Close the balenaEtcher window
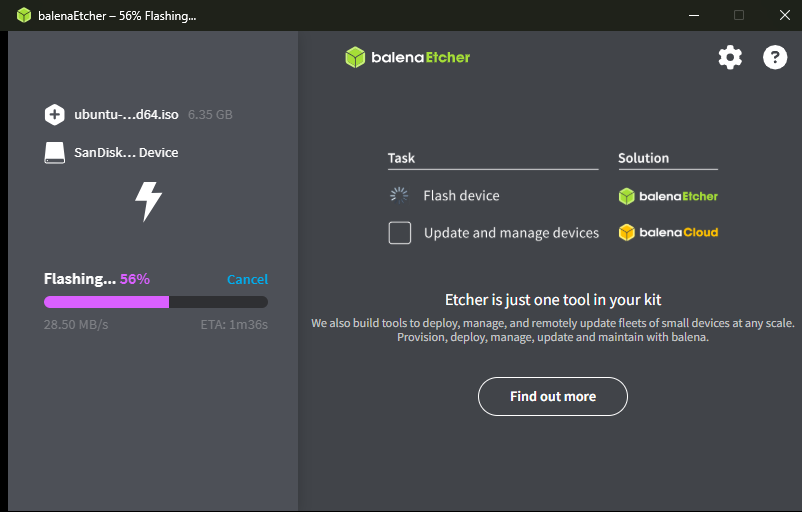The image size is (802, 512). [782, 15]
